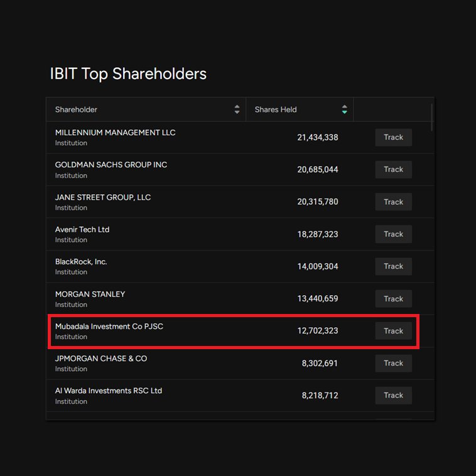Image resolution: width=476 pixels, height=476 pixels.
Task: Select MILLENNIUM MANAGEMENT LLC shareholder name
Action: [x=116, y=133]
